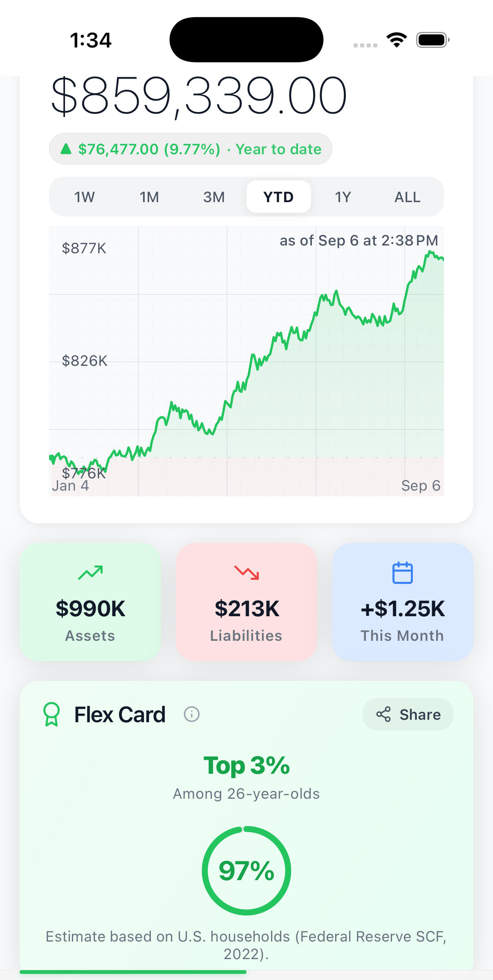Open the +$1.25K This Month card
Image resolution: width=493 pixels, height=980 pixels.
click(x=402, y=602)
